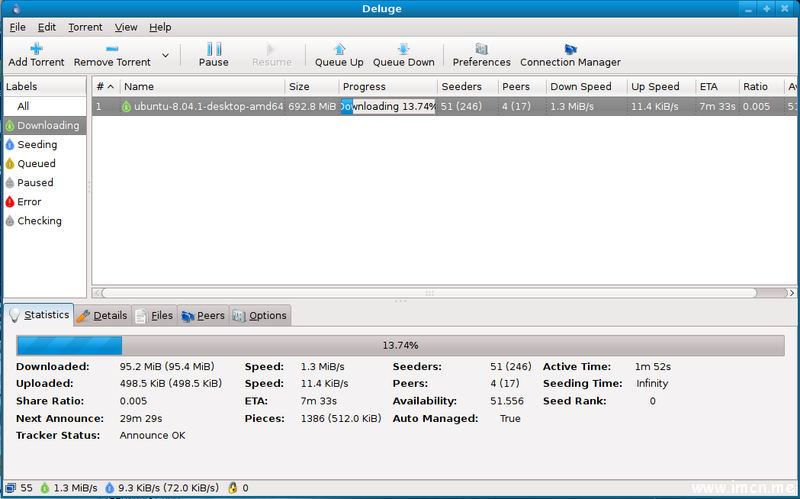Click the scroll right arrow of torrent list
Screen dimensions: 800x499
(792, 293)
